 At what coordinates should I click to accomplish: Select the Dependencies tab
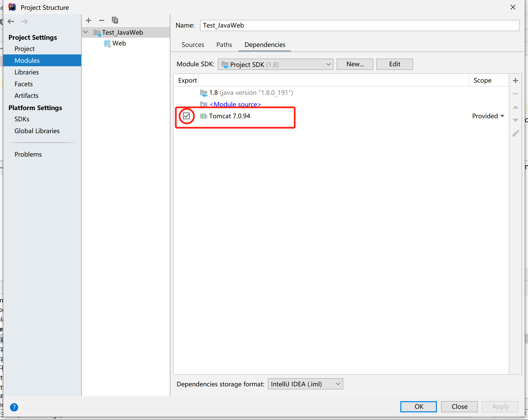point(265,45)
